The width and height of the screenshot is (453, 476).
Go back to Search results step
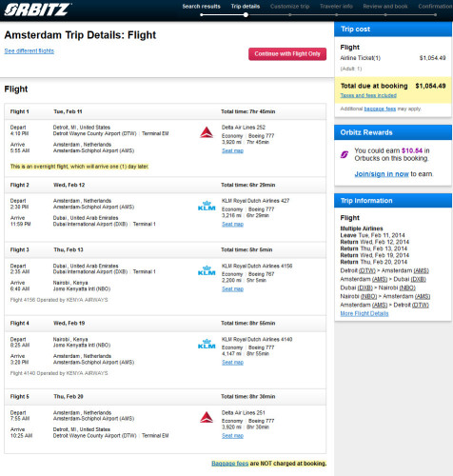point(201,7)
